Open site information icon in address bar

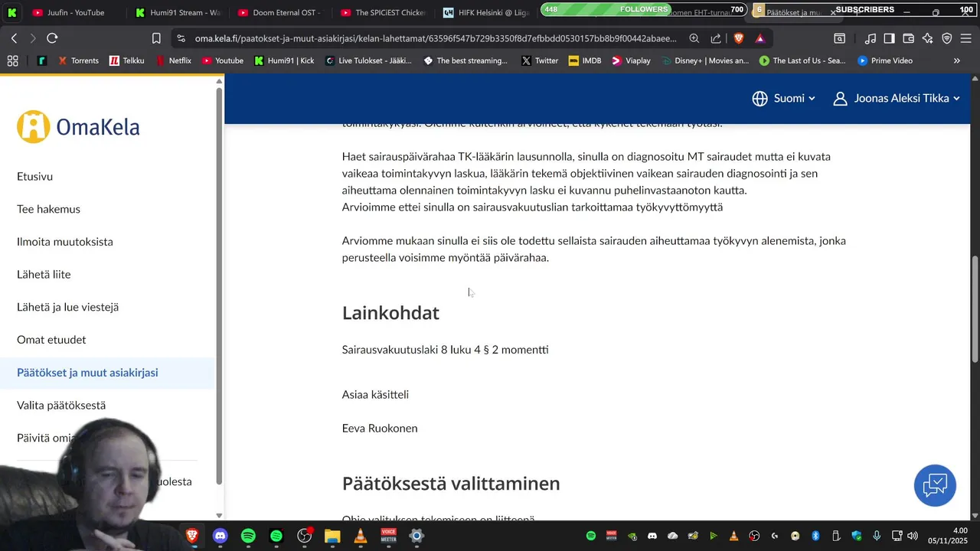point(180,38)
